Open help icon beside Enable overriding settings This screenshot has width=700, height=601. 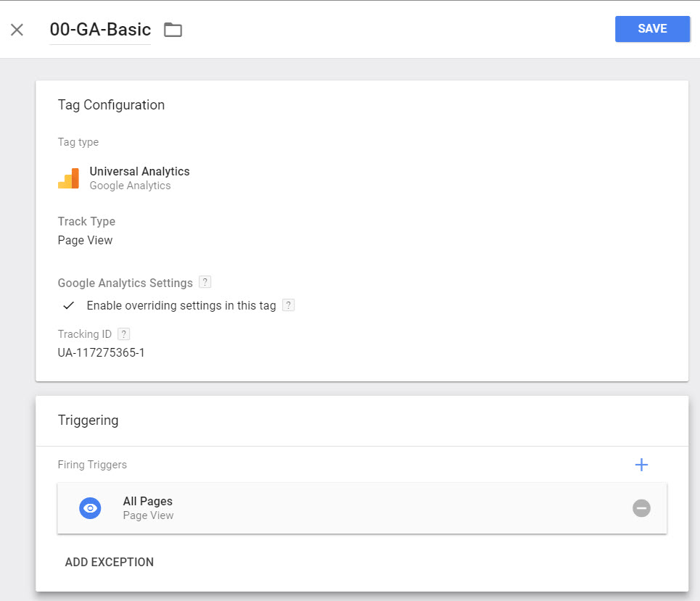(288, 305)
